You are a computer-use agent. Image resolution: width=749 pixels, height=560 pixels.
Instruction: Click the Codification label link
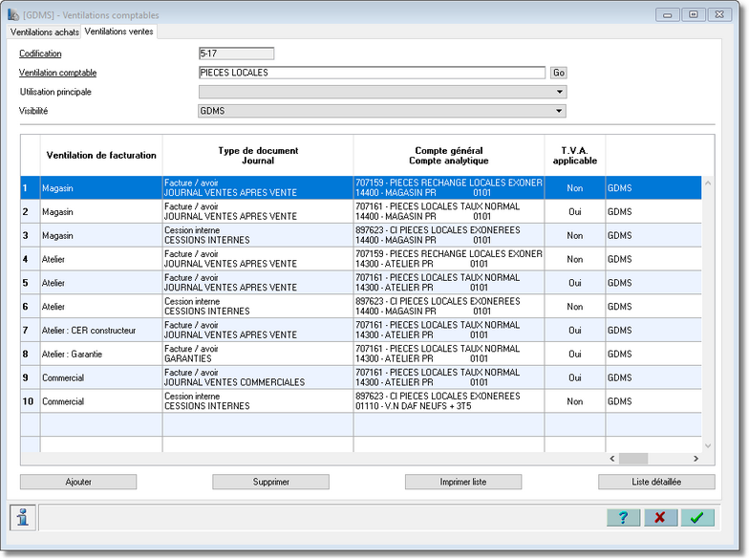[40, 54]
